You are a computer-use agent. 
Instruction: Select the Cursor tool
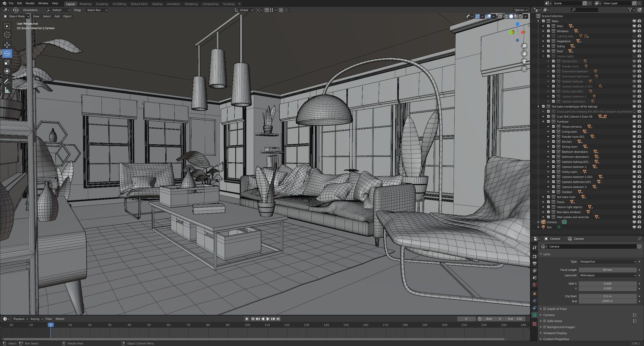pos(7,35)
